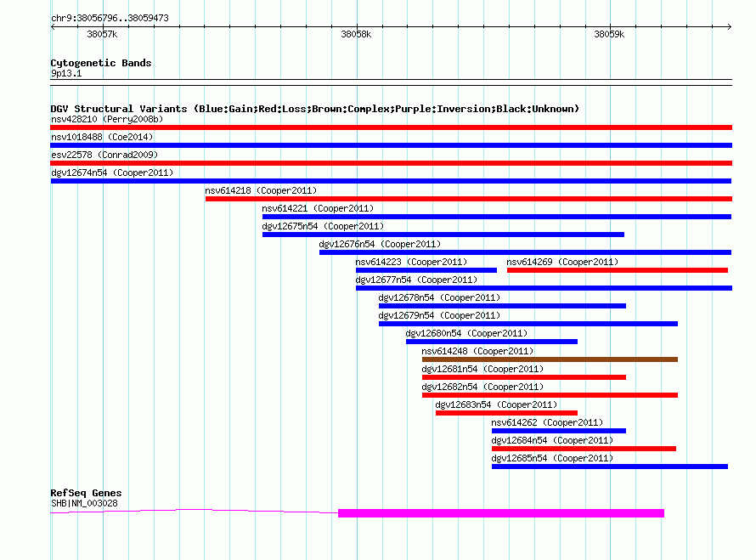This screenshot has width=756, height=560.
Task: Click the nsv614262 (Cooper2011) blue bar
Action: 559,431
